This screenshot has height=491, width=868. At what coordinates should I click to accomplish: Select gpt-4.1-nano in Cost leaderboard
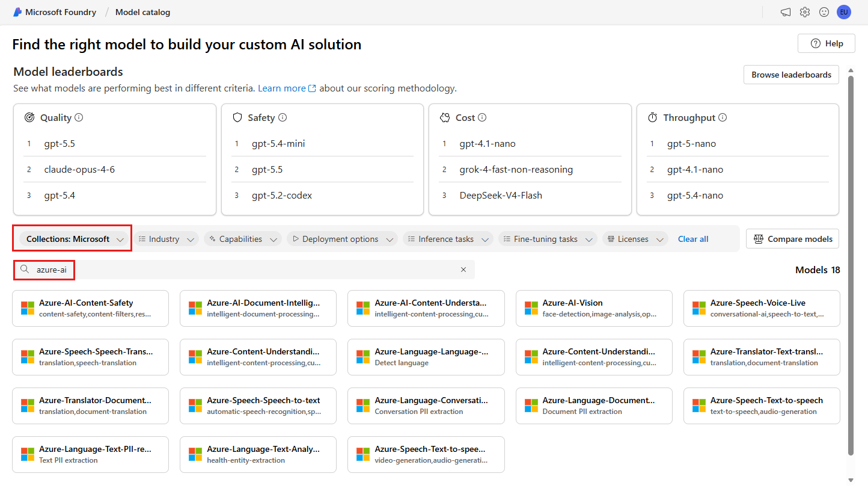coord(487,144)
